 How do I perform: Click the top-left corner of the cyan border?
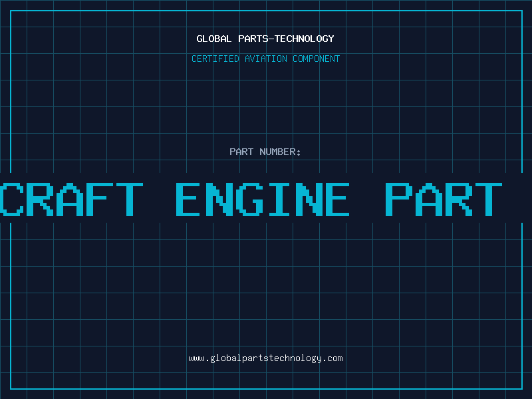[x=11, y=11]
